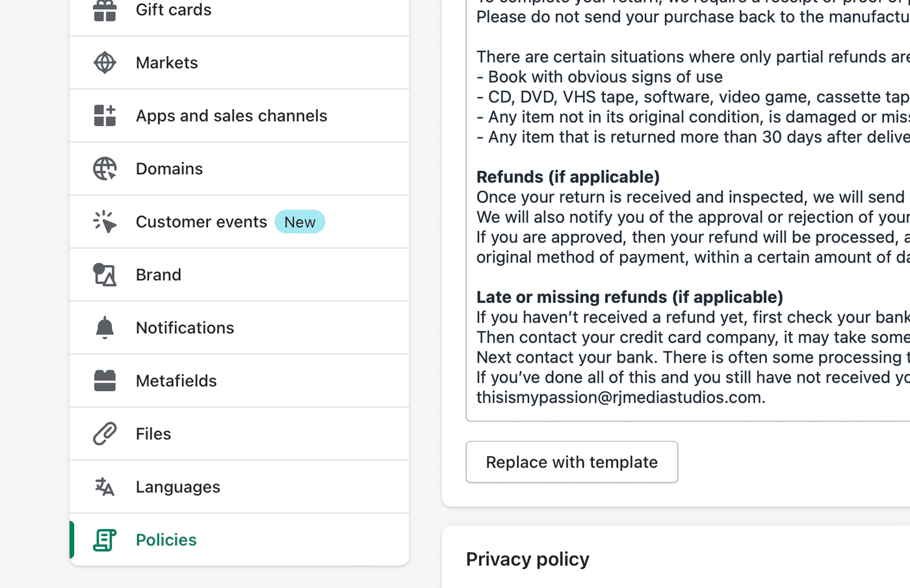Open Domains settings
The image size is (910, 588).
(x=239, y=169)
